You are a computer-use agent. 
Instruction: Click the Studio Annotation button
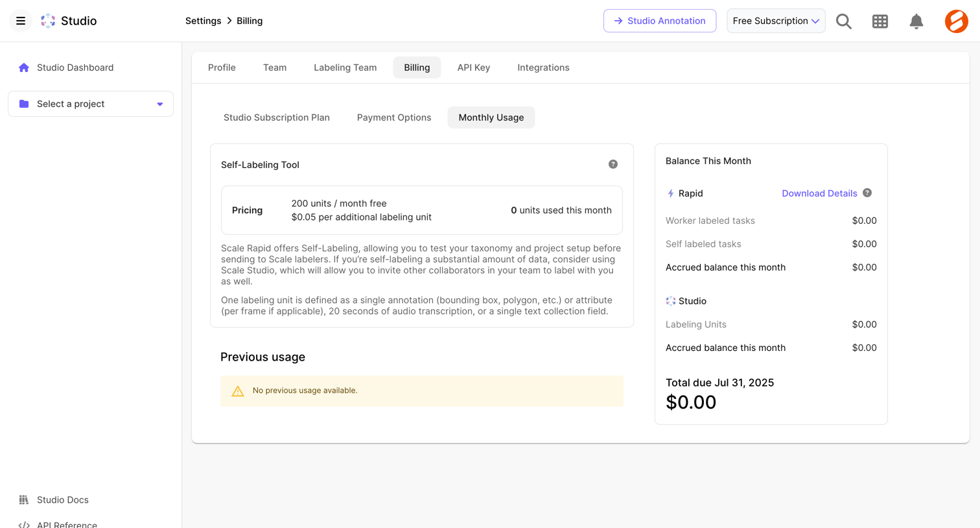click(x=660, y=21)
